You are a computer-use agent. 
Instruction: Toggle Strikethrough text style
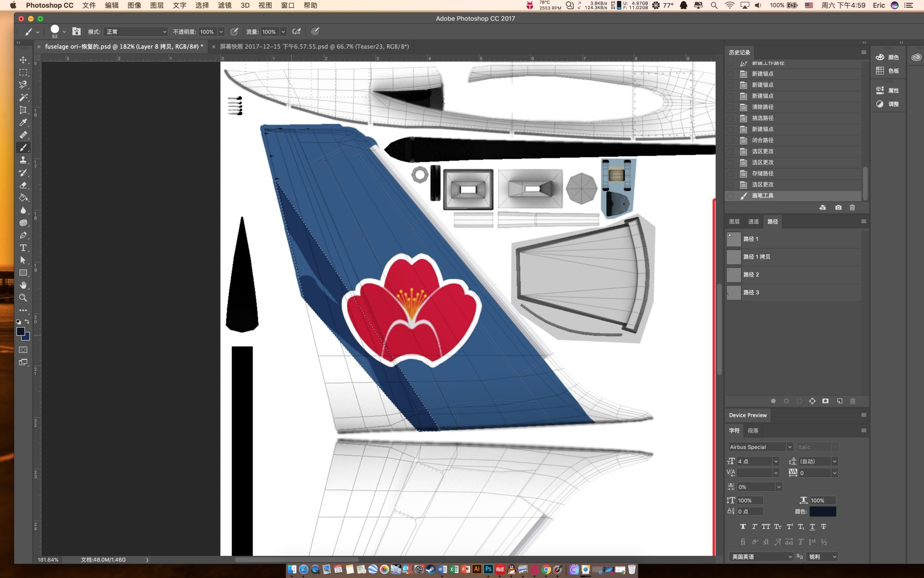(x=823, y=527)
